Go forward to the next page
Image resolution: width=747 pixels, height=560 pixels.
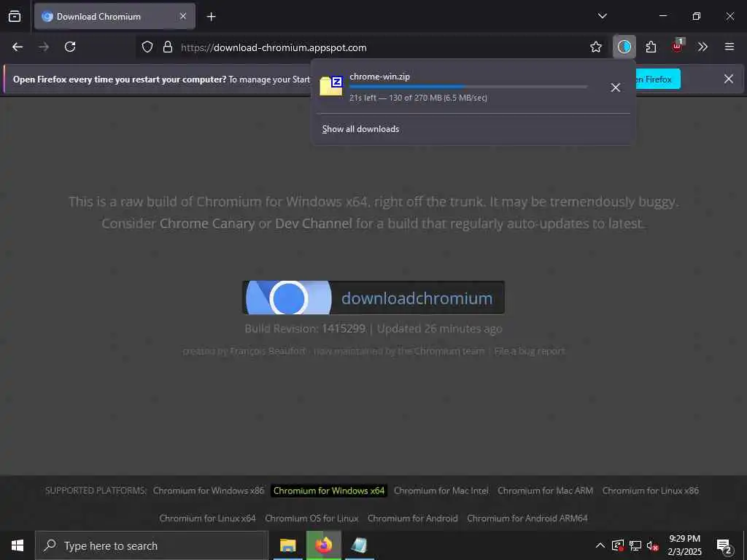pos(44,47)
